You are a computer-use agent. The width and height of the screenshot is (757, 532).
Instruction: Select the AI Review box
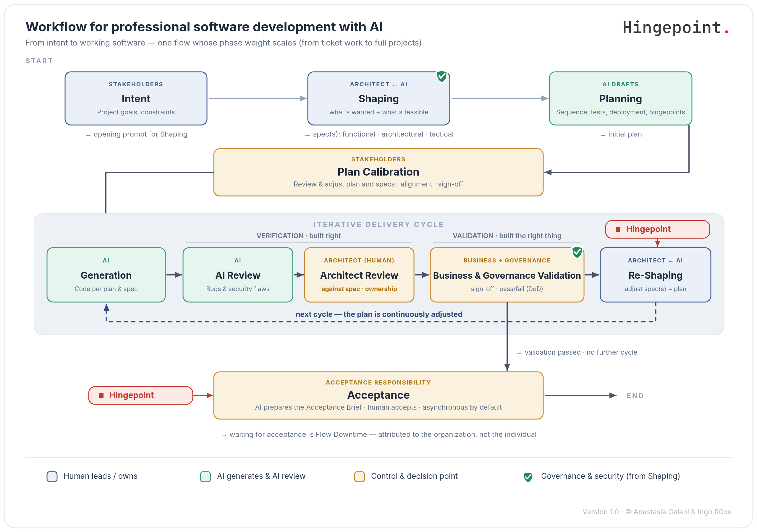pos(238,275)
